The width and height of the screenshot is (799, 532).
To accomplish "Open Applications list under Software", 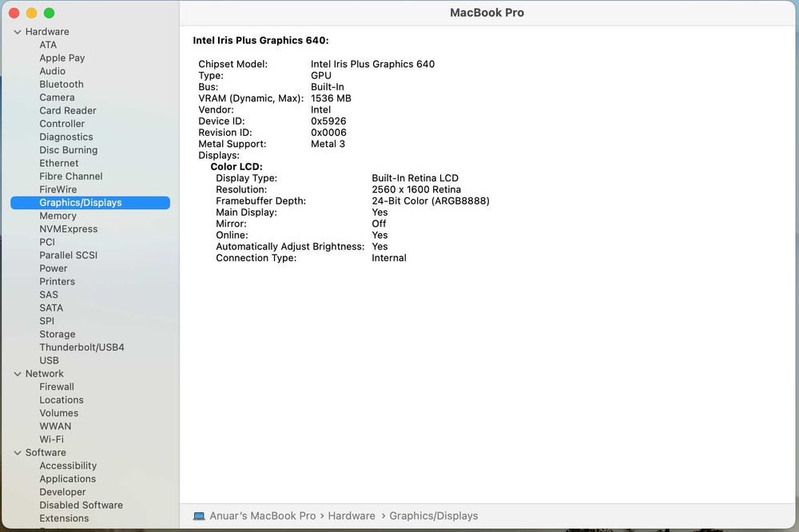I will pos(68,479).
